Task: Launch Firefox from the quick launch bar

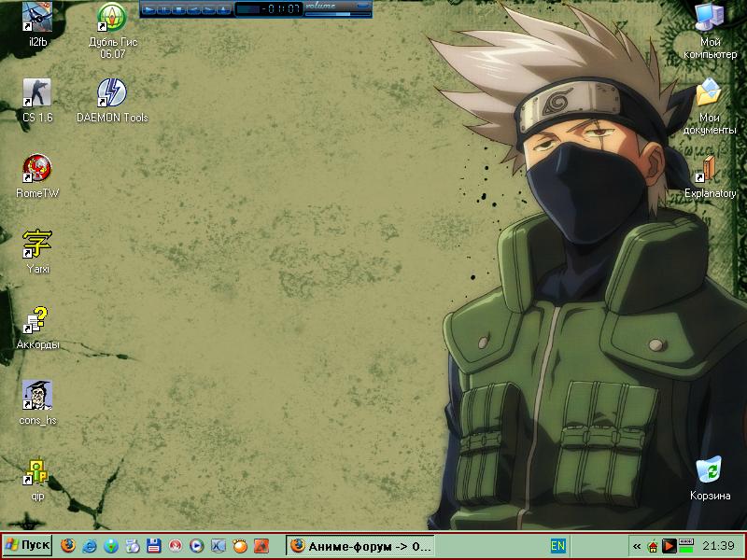Action: coord(68,545)
